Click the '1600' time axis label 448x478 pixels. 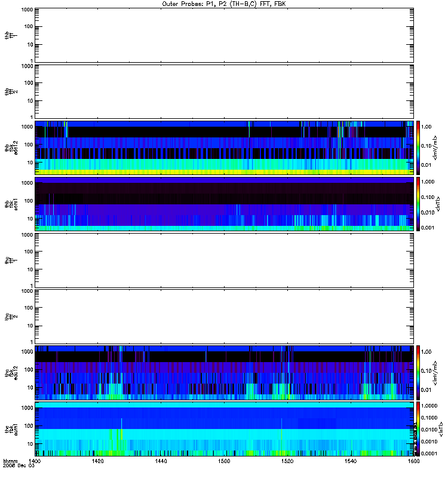[413, 461]
